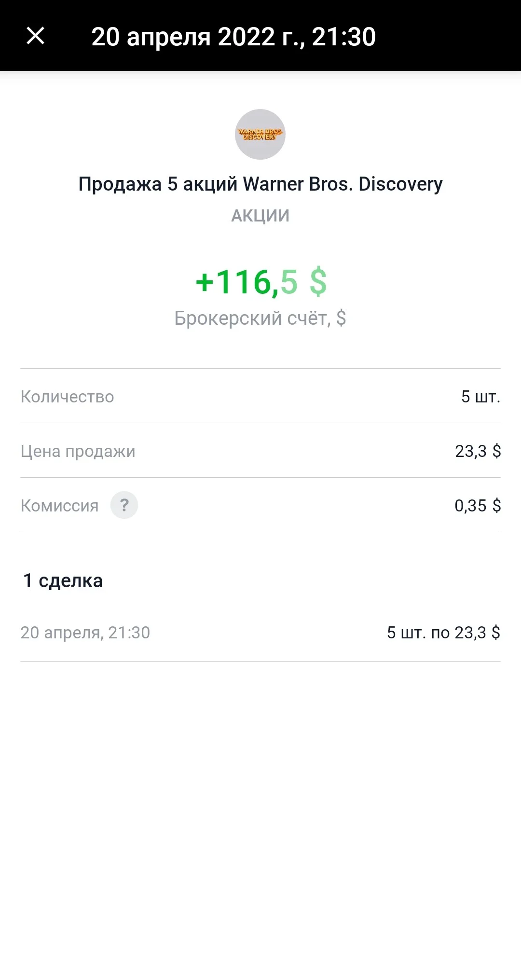
Task: Tap the Комиссия label
Action: 59,506
